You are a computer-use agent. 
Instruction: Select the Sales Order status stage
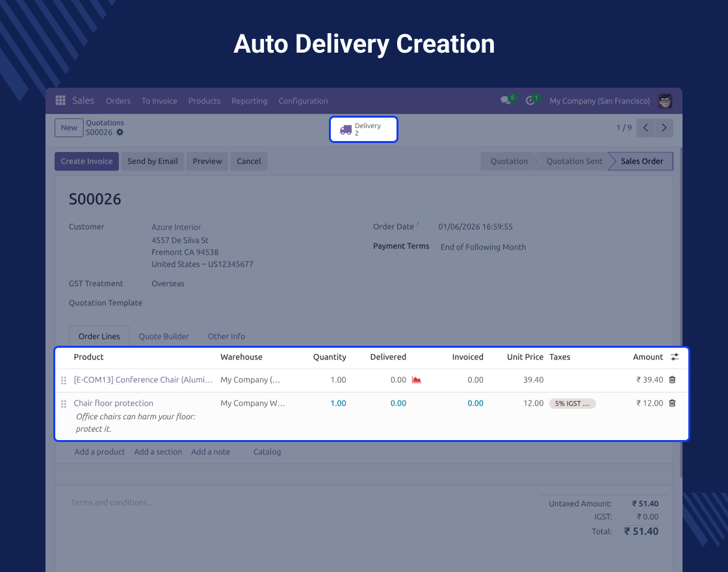642,161
